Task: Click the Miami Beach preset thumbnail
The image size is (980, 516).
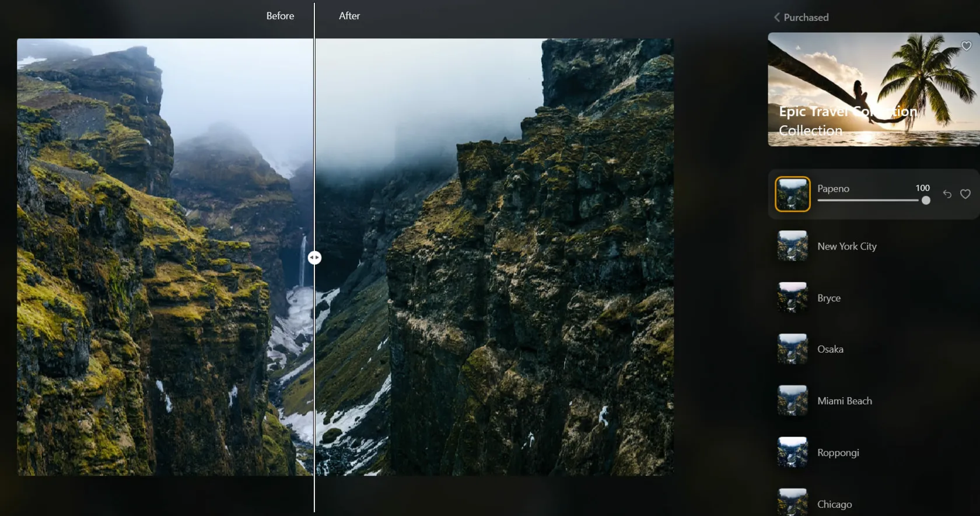Action: 792,401
